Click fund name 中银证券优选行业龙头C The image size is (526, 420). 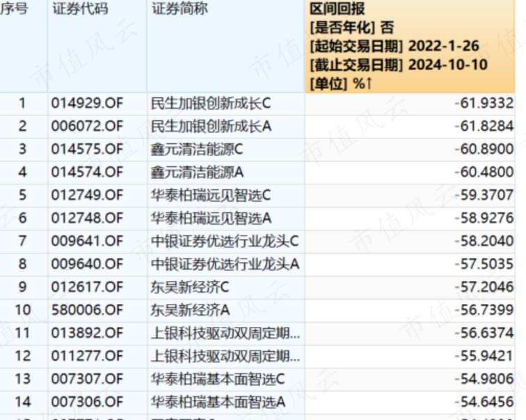(225, 241)
